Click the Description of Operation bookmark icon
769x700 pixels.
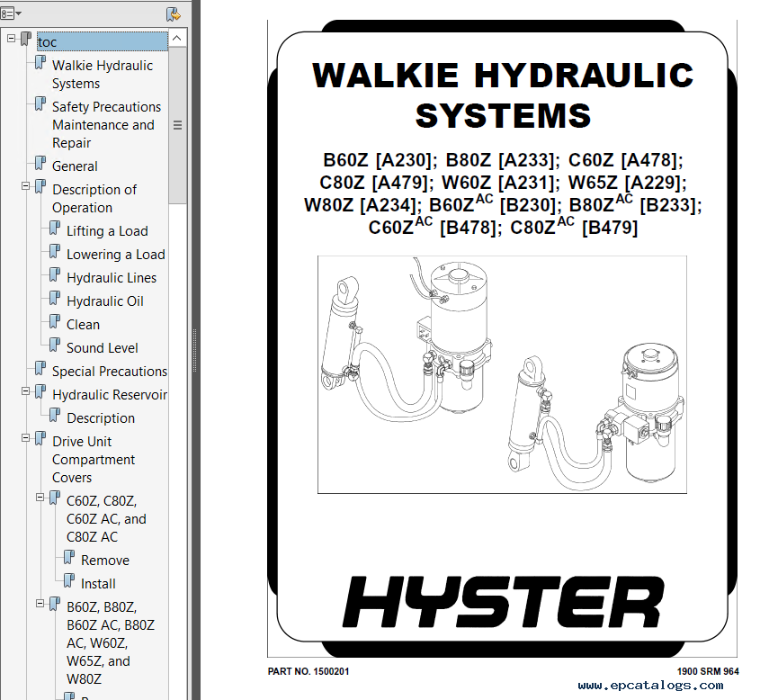coord(40,186)
